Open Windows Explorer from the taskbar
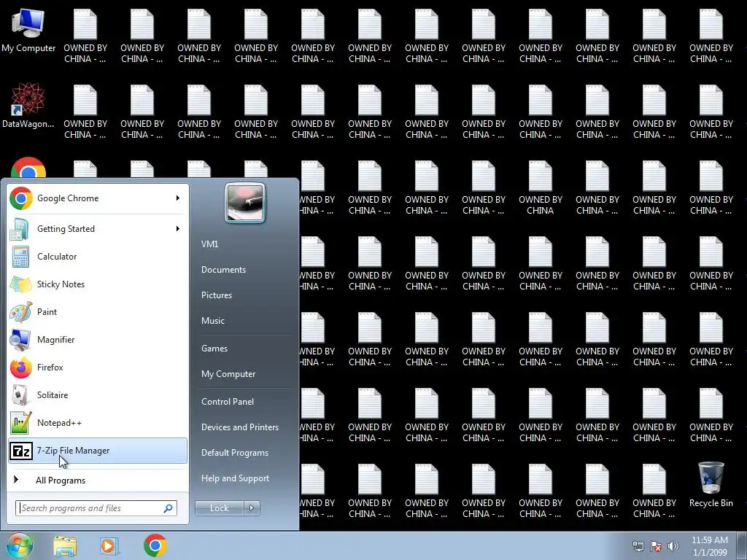747x560 pixels. [65, 545]
